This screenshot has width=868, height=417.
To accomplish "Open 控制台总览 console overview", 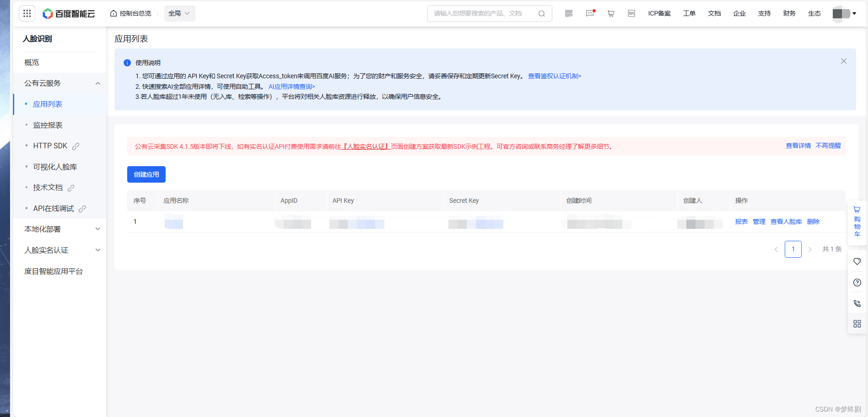I will coord(130,13).
